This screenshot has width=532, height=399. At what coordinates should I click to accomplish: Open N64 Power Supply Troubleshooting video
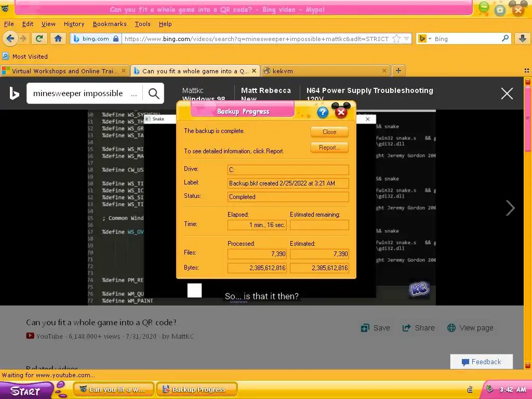(x=369, y=95)
